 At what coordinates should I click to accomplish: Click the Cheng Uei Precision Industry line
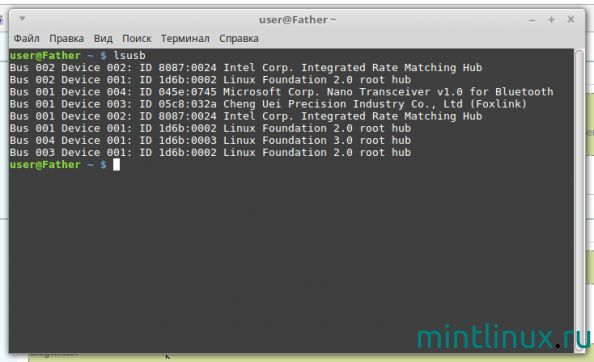pos(268,104)
